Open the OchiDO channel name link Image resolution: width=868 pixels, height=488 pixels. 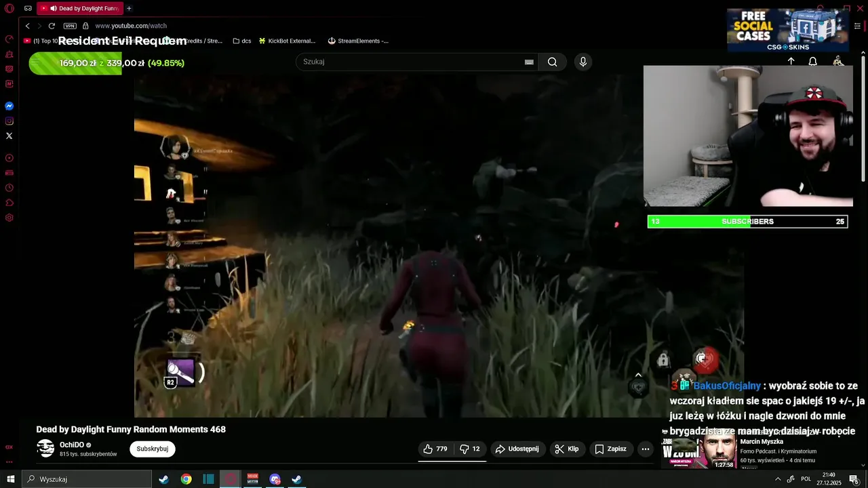coord(72,445)
